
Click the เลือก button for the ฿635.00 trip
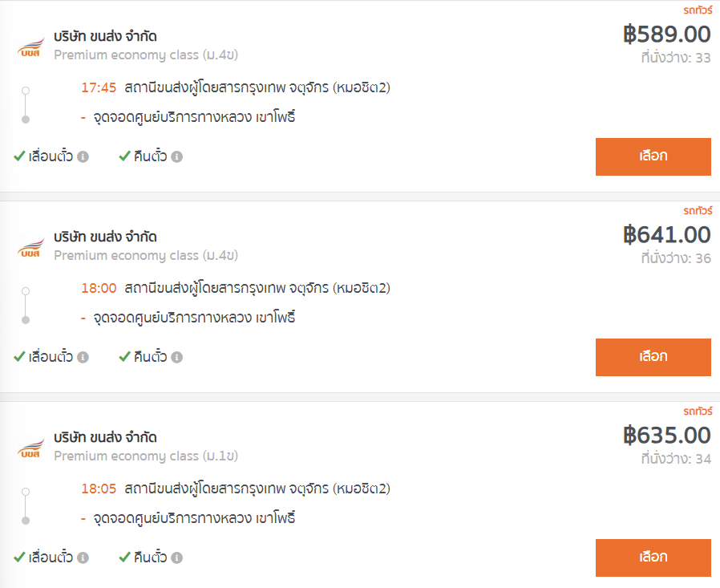pos(653,558)
